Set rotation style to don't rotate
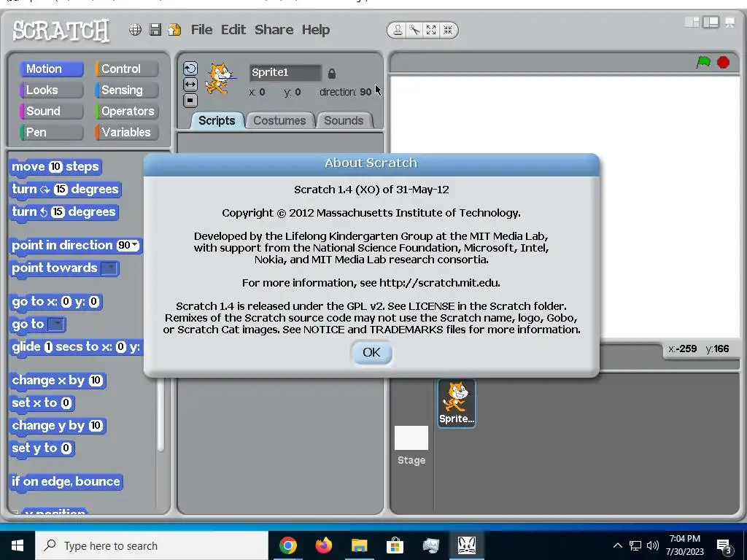 pyautogui.click(x=190, y=101)
